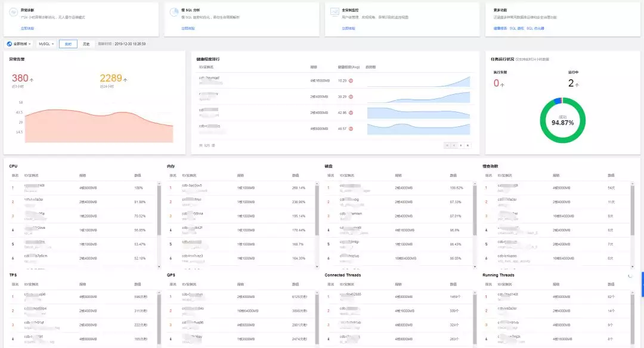644x348 pixels.
Task: Click the globe icon beside 全部地域
Action: 10,44
